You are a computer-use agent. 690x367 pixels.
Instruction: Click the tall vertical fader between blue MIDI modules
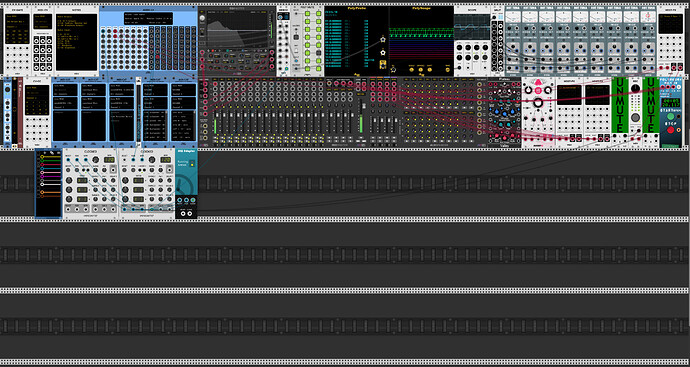click(x=139, y=113)
